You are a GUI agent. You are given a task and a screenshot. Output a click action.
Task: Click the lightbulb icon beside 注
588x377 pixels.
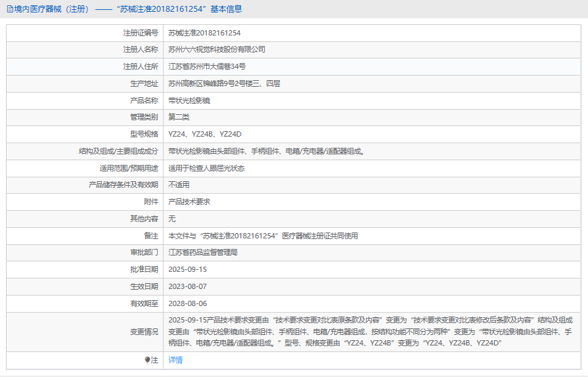[x=147, y=360]
